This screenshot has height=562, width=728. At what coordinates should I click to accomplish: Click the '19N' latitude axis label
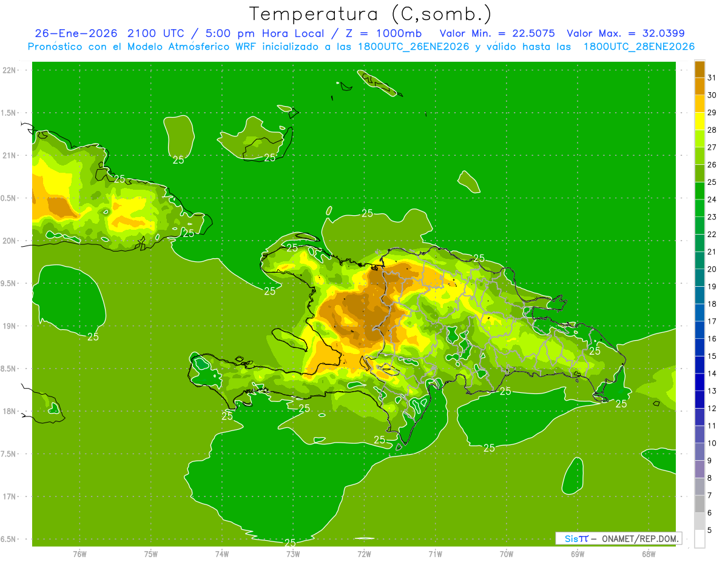8,326
